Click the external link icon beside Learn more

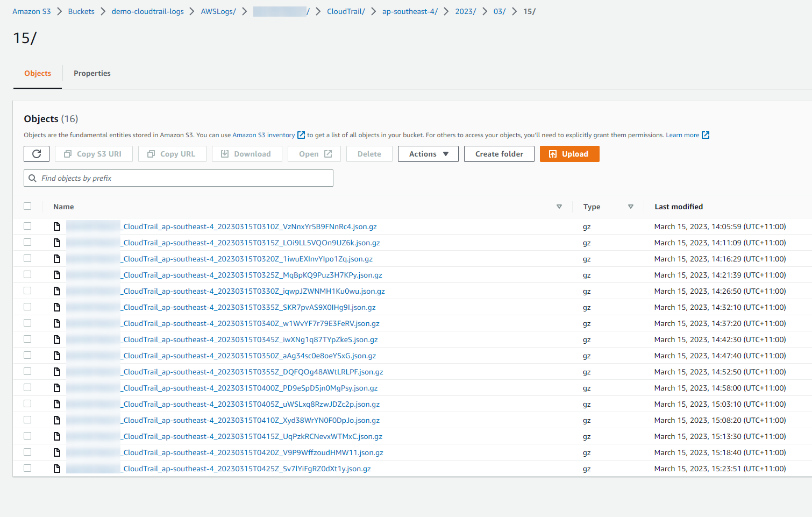click(706, 135)
